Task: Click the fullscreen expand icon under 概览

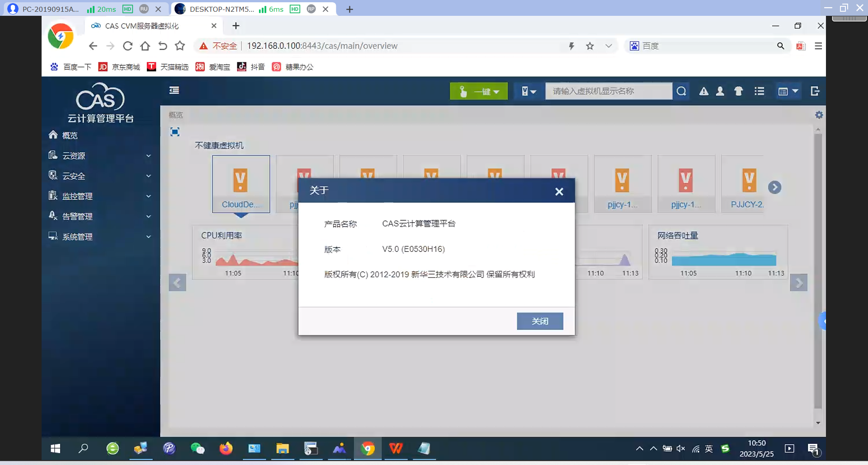Action: pyautogui.click(x=175, y=132)
